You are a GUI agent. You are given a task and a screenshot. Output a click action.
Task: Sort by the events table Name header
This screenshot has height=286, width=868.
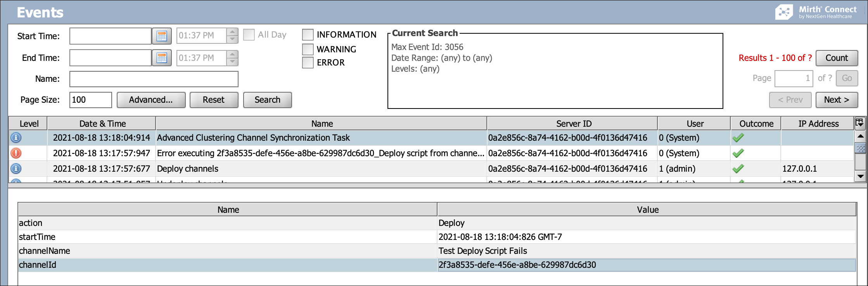tap(322, 124)
